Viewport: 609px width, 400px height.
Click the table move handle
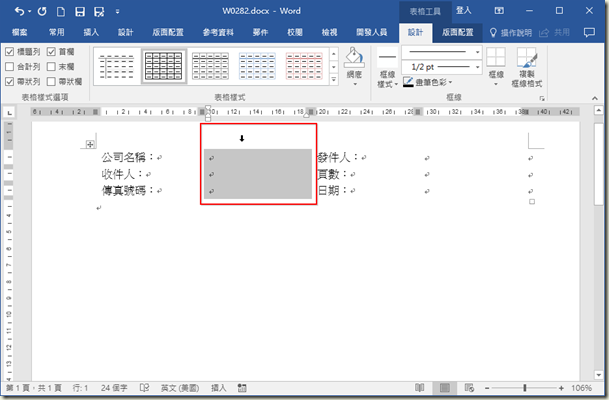90,144
